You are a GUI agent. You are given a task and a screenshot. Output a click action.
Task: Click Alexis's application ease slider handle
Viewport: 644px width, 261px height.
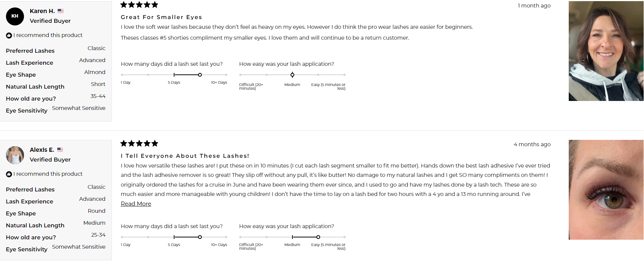(318, 237)
